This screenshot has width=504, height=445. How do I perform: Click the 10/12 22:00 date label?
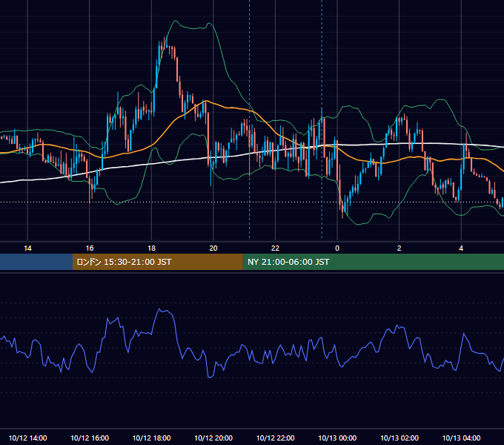coord(275,438)
